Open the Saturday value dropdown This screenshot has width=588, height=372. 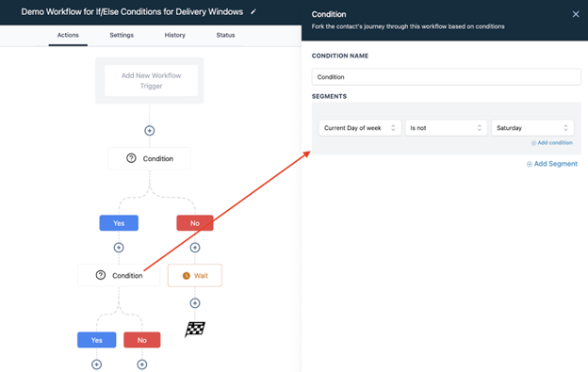532,128
